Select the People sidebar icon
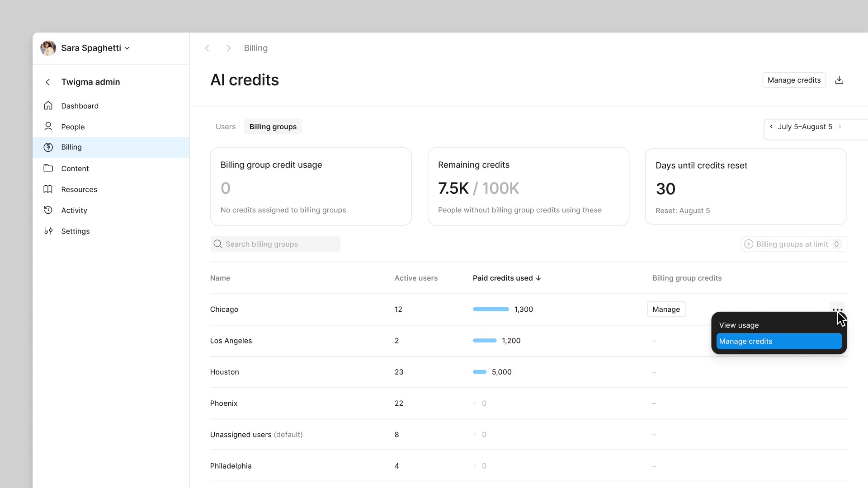Viewport: 868px width, 488px height. pyautogui.click(x=48, y=127)
